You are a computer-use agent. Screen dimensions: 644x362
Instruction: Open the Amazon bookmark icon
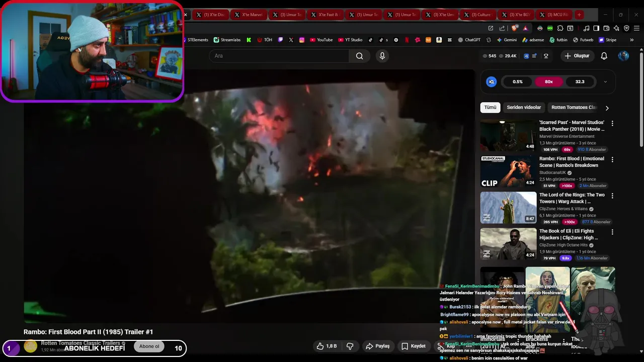(439, 40)
